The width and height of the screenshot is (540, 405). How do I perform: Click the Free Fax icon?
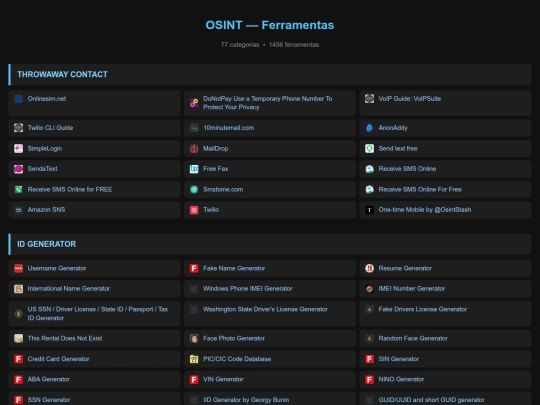[194, 169]
